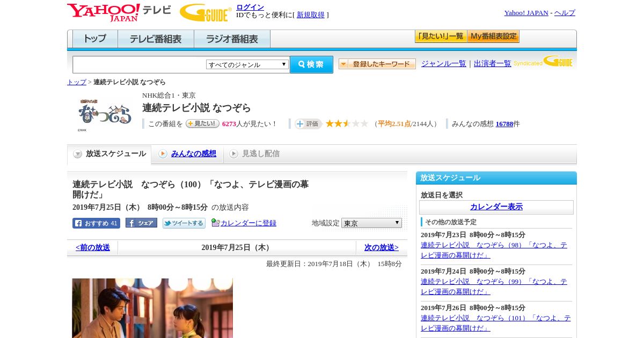This screenshot has width=644, height=338.
Task: Open the 地域設定 東京 dropdown
Action: (x=371, y=223)
